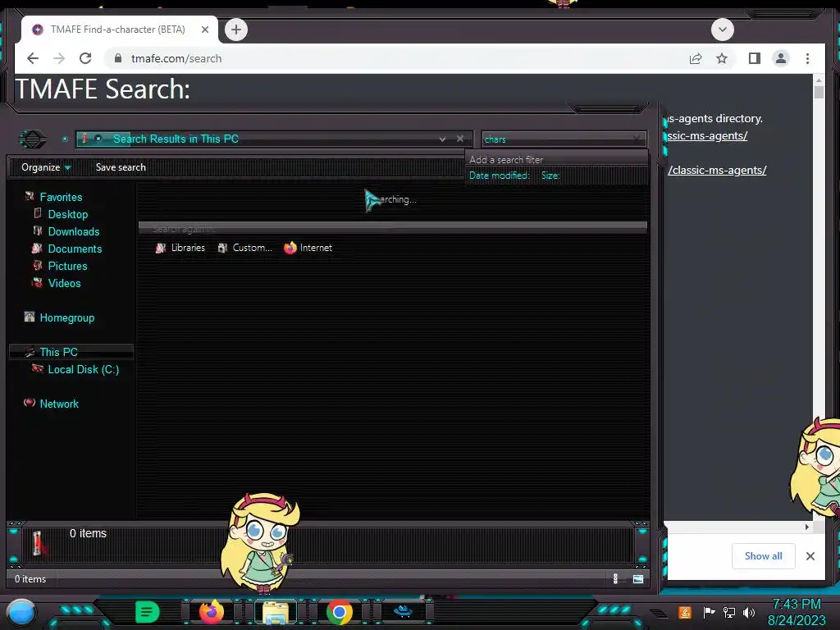Open the /classic-ms-agents/ link
The height and width of the screenshot is (630, 840).
(717, 170)
